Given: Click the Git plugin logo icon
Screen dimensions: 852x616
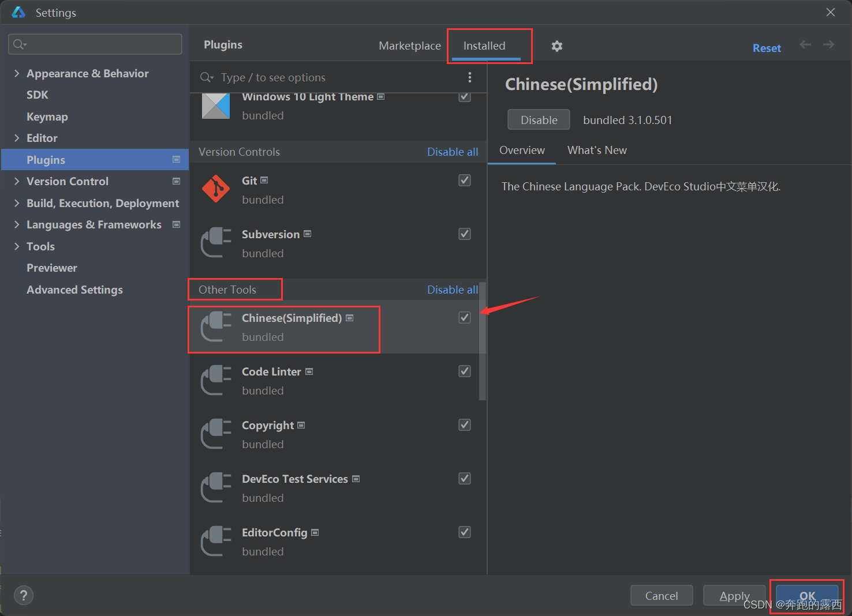Looking at the screenshot, I should click(x=216, y=189).
